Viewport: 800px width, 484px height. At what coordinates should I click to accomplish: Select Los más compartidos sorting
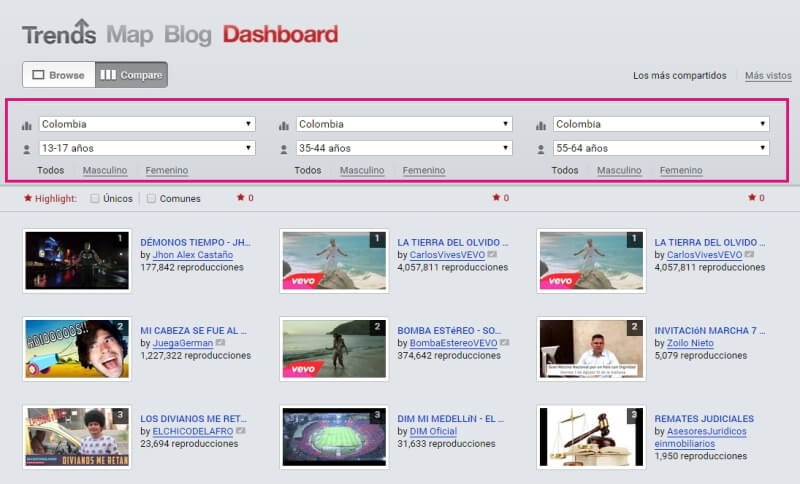pyautogui.click(x=680, y=75)
